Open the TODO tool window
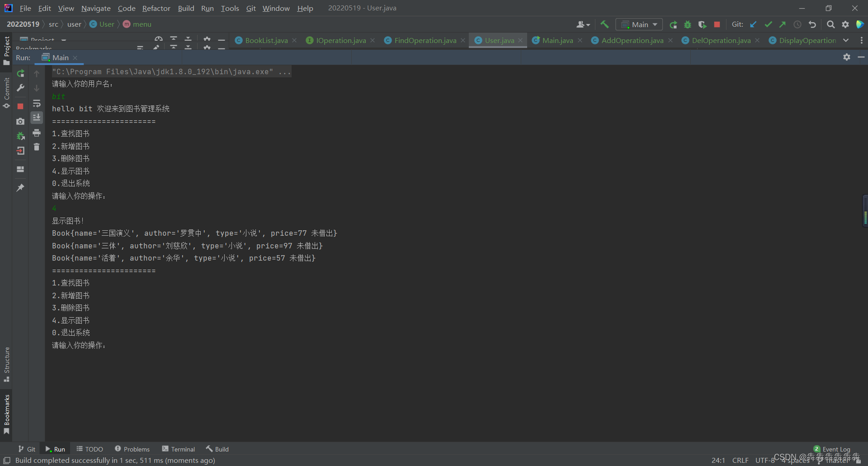Image resolution: width=868 pixels, height=466 pixels. point(90,449)
